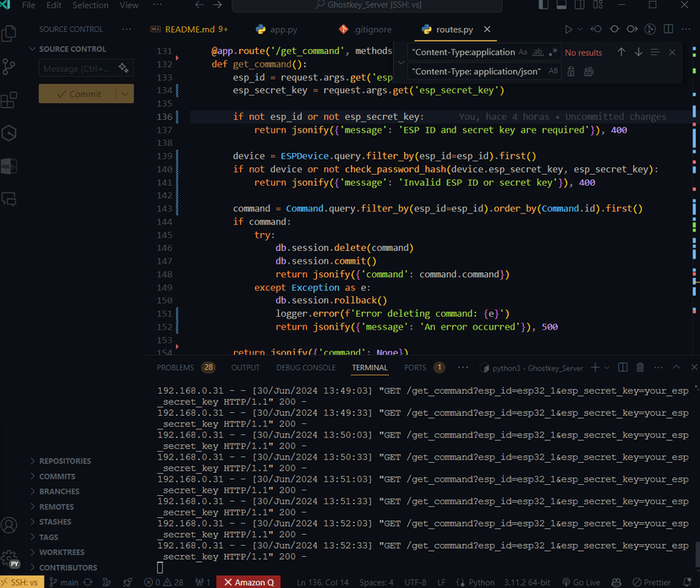Image resolution: width=700 pixels, height=588 pixels.
Task: Toggle Match Case in find widget
Action: tap(522, 52)
